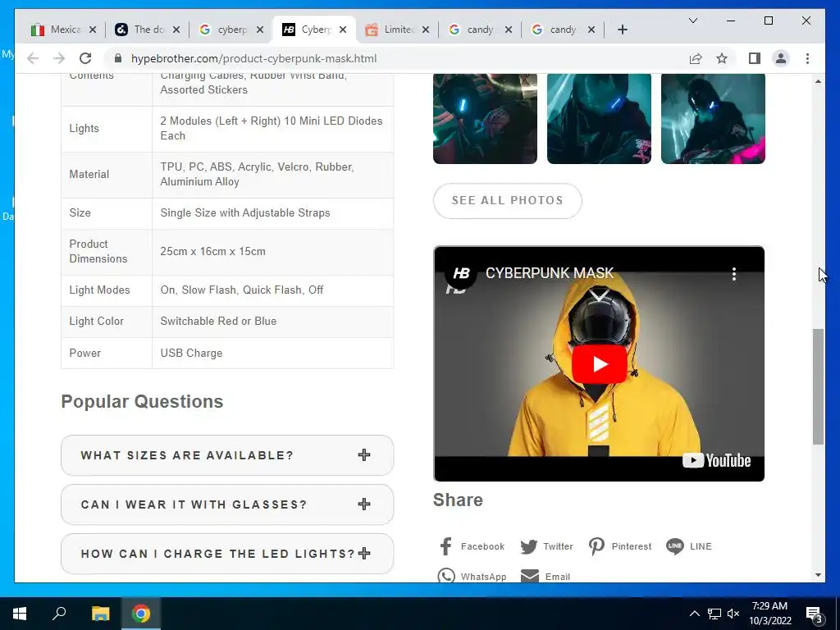This screenshot has height=630, width=840.
Task: Click '25cm x 16cm x 15cm' dimensions value
Action: click(x=212, y=251)
